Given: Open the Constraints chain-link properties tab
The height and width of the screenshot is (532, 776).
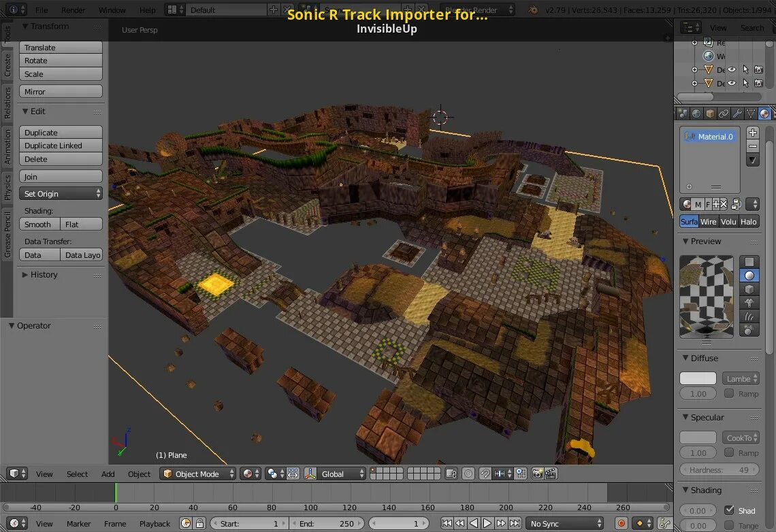Looking at the screenshot, I should pos(724,114).
